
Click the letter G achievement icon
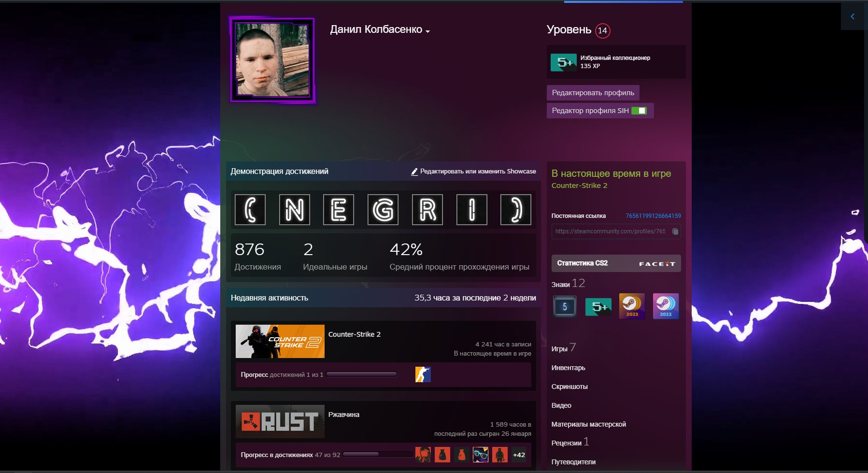(x=383, y=210)
